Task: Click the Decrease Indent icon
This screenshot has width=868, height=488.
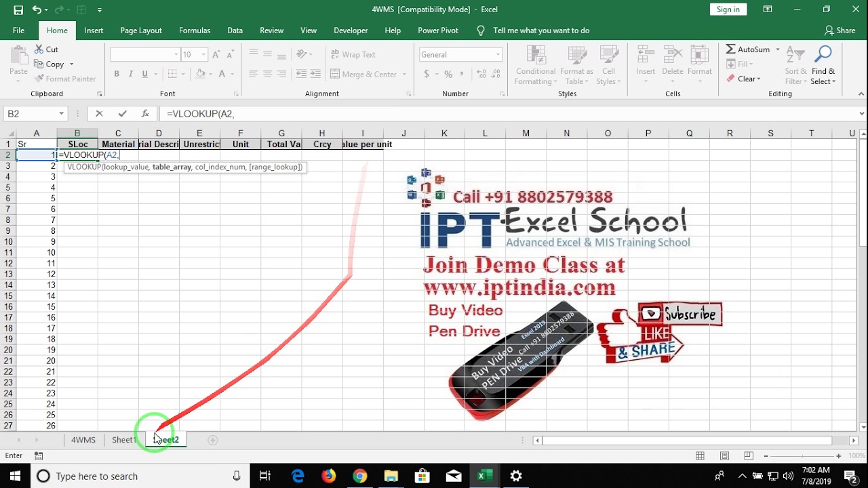Action: (x=301, y=74)
